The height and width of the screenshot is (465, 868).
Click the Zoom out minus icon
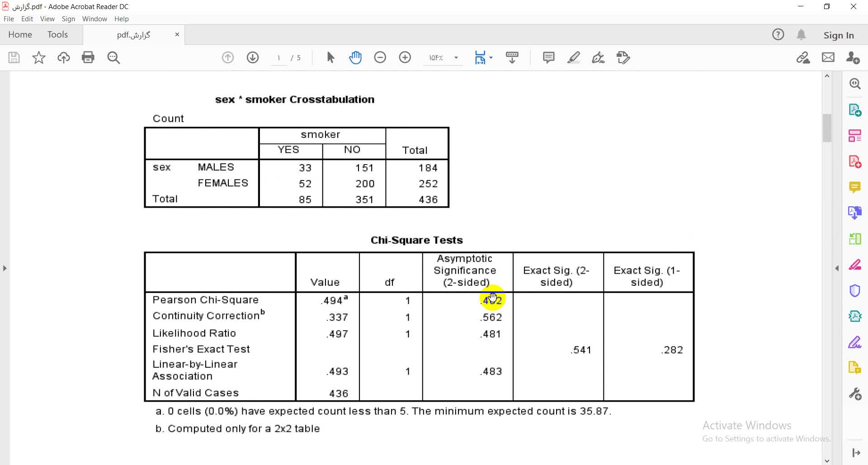click(x=380, y=57)
